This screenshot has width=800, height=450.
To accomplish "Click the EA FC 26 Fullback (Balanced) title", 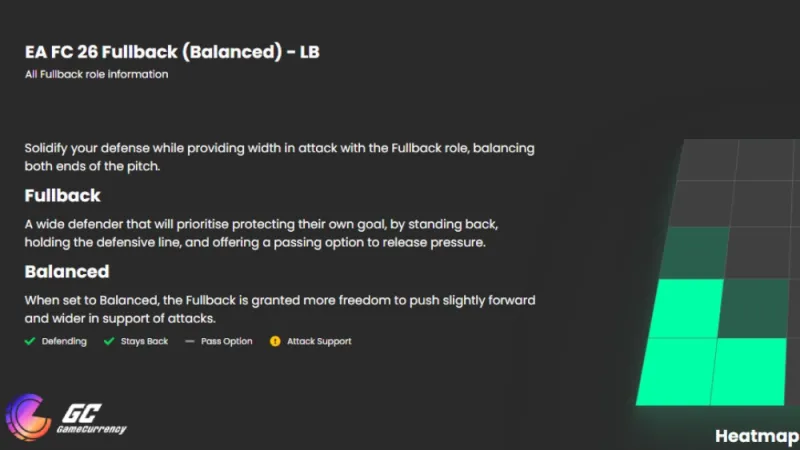I will click(172, 52).
